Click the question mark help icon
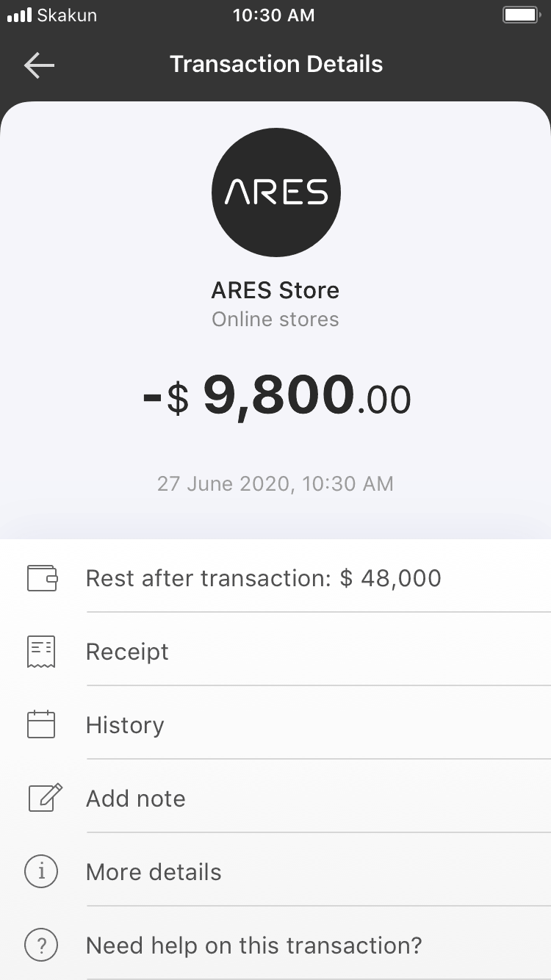This screenshot has width=551, height=980. point(41,945)
